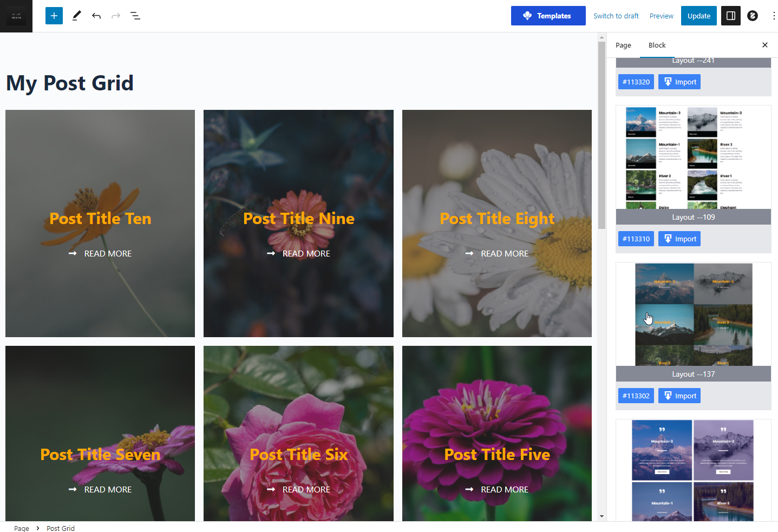Click the canvas scrollbar down arrow

point(602,516)
